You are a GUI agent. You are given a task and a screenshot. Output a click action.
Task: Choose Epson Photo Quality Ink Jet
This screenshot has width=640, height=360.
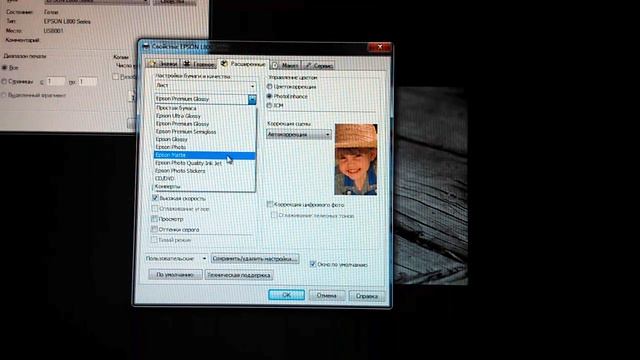tap(204, 163)
